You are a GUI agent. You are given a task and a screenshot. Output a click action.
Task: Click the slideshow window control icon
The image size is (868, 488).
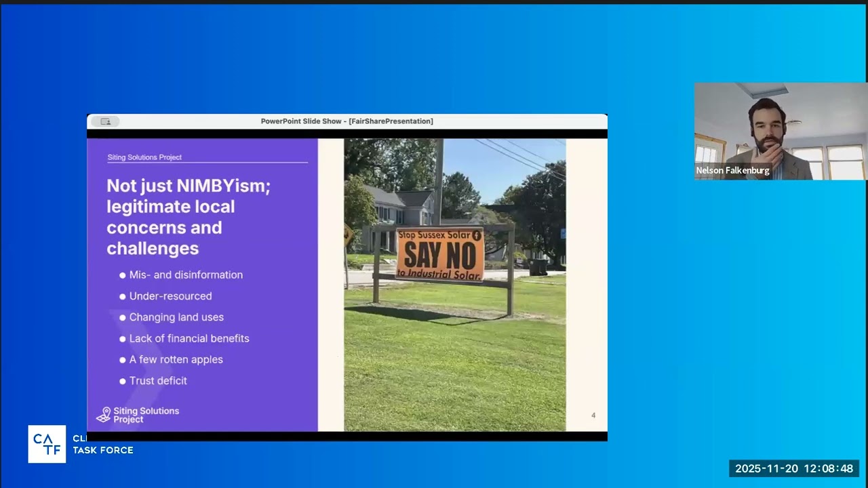(x=105, y=121)
